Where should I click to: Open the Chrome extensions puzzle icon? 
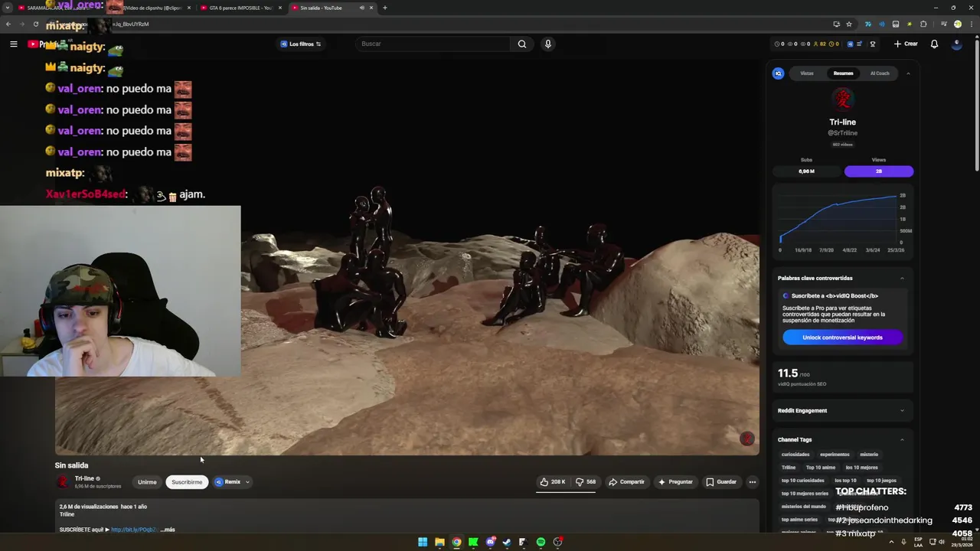pos(924,24)
